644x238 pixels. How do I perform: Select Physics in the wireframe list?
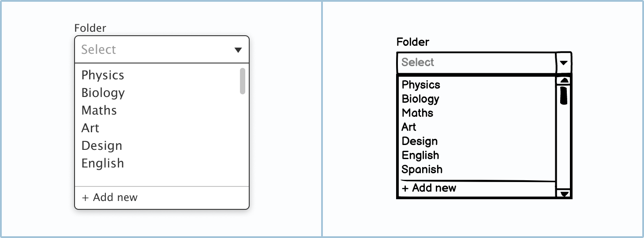click(421, 85)
